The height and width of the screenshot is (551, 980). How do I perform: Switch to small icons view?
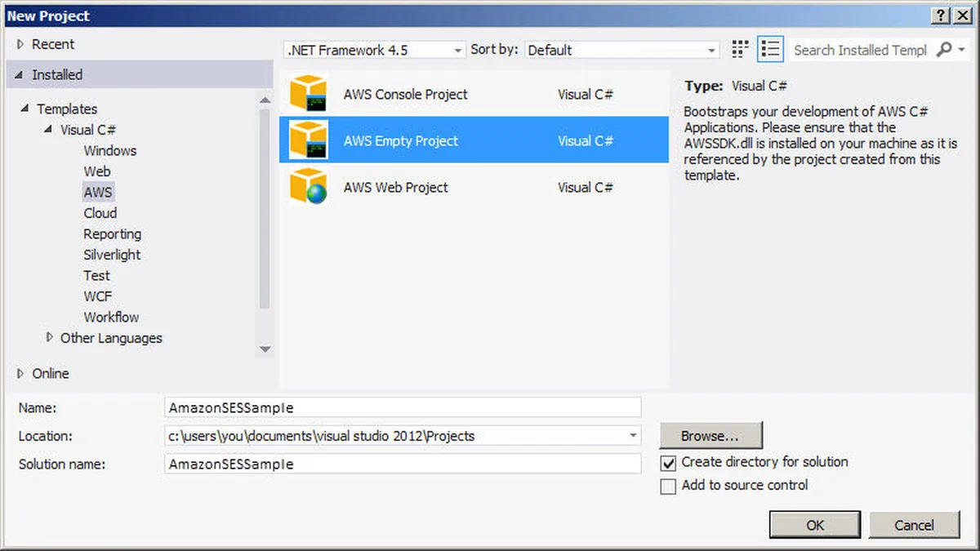pyautogui.click(x=741, y=49)
